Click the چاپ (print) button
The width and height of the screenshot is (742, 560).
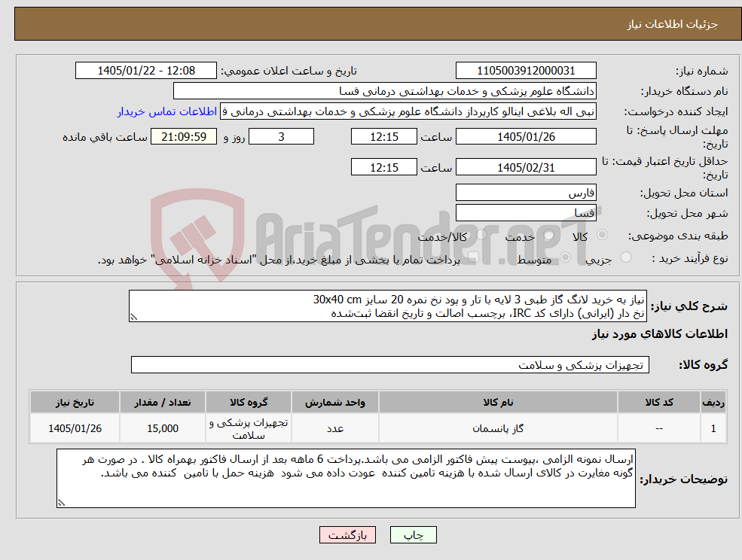413,535
